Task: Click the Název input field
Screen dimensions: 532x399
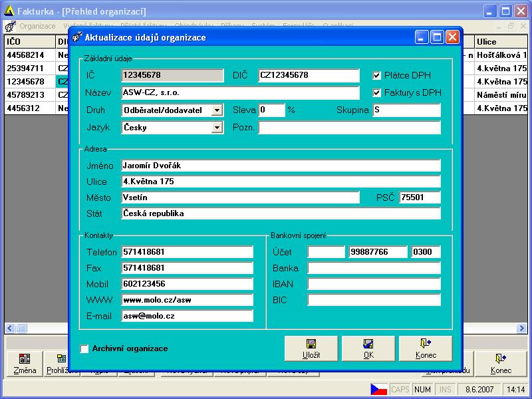Action: (x=240, y=92)
